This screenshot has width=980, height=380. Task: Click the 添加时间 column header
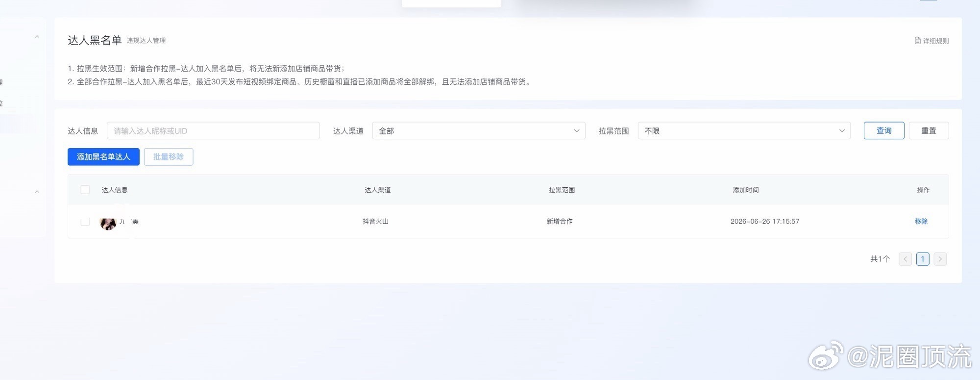(x=746, y=190)
